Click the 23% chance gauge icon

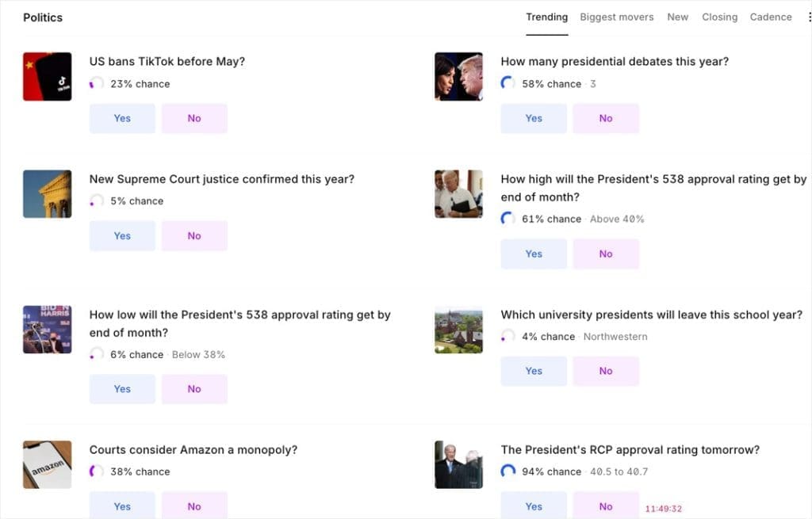click(96, 83)
